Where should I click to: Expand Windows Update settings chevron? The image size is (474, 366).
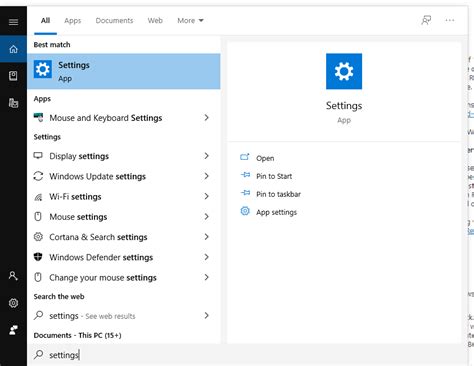click(x=207, y=176)
